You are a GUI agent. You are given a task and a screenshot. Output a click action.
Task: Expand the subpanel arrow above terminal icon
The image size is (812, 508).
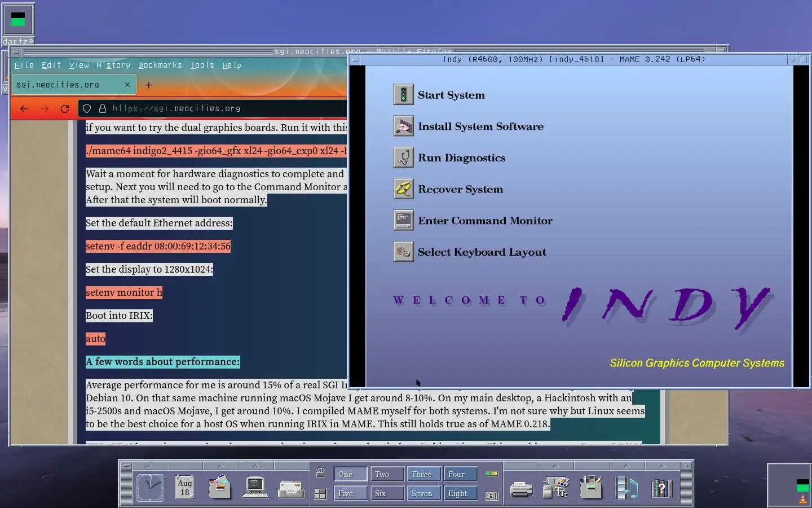(x=255, y=466)
